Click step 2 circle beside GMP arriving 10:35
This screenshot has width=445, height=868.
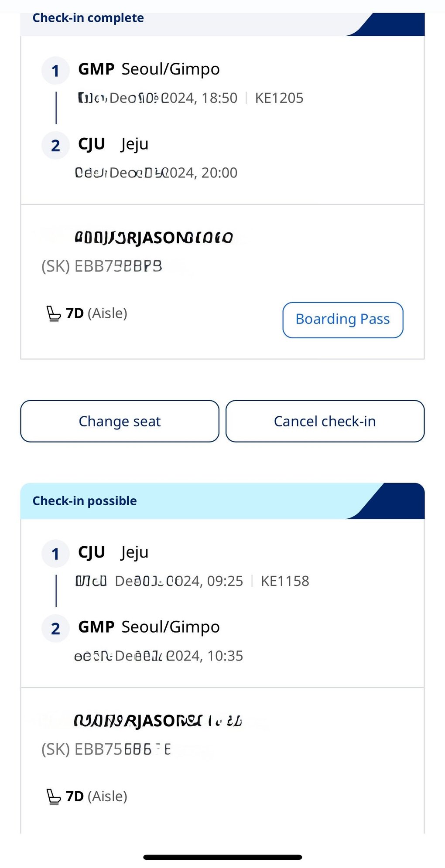click(55, 629)
